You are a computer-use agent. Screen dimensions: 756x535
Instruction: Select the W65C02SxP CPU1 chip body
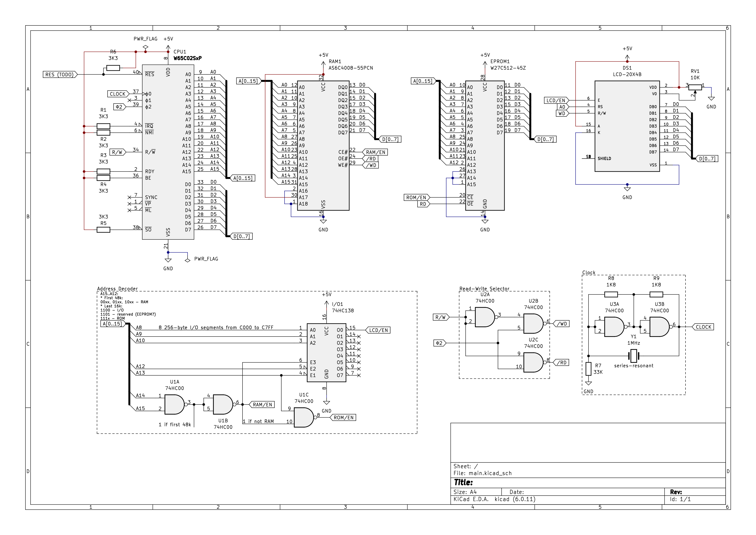coord(168,152)
